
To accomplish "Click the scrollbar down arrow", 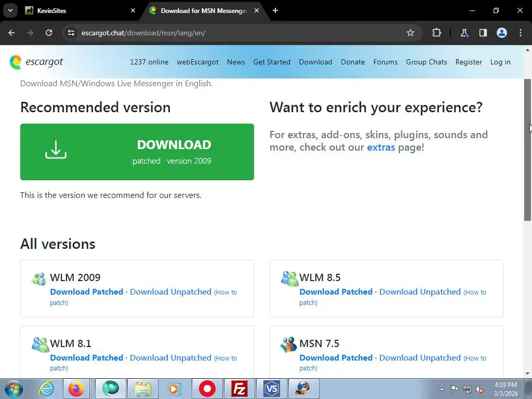I will (x=527, y=374).
